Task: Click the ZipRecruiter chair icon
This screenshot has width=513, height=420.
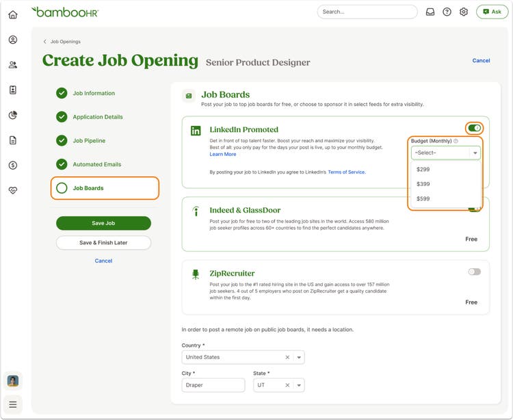Action: tap(196, 274)
